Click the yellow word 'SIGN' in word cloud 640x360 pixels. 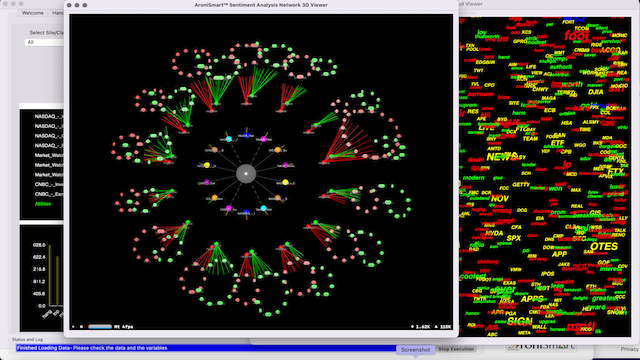[520, 322]
